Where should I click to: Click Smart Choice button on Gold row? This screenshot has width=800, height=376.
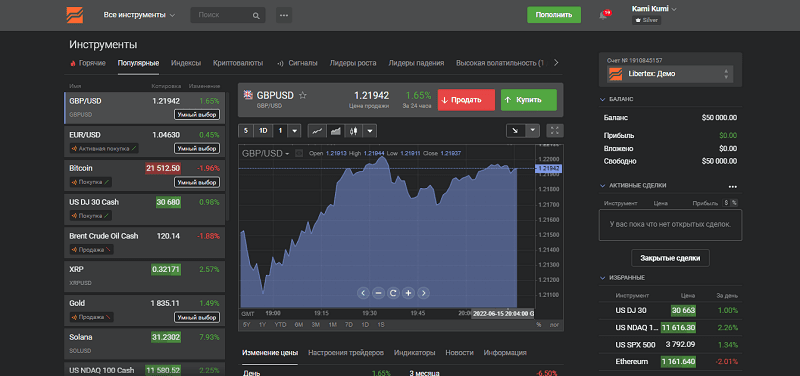point(197,317)
